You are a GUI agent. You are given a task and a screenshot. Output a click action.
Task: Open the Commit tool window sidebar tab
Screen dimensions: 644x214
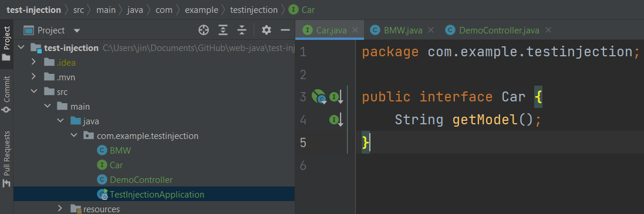pyautogui.click(x=6, y=95)
